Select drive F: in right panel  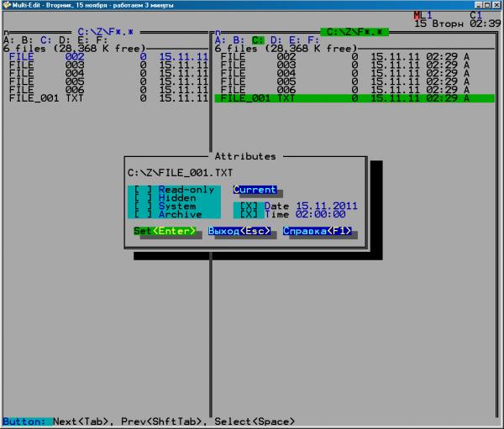[312, 39]
